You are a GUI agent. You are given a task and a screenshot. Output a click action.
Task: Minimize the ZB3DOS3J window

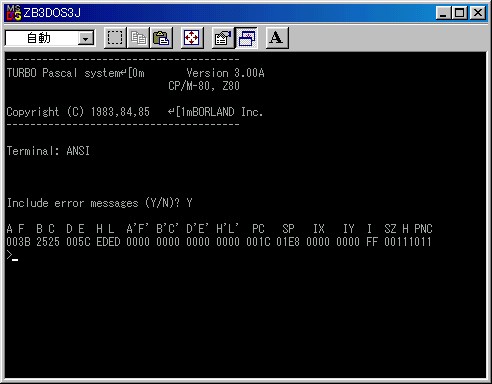point(443,13)
